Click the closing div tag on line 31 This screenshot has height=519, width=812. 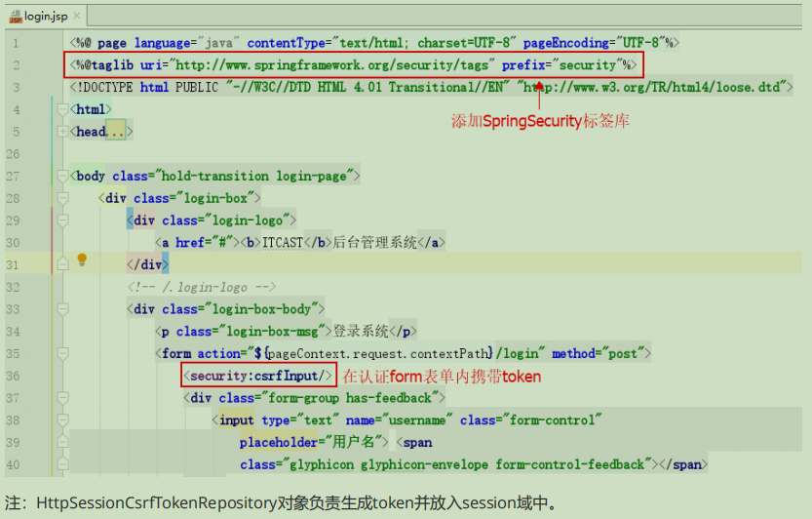point(147,264)
